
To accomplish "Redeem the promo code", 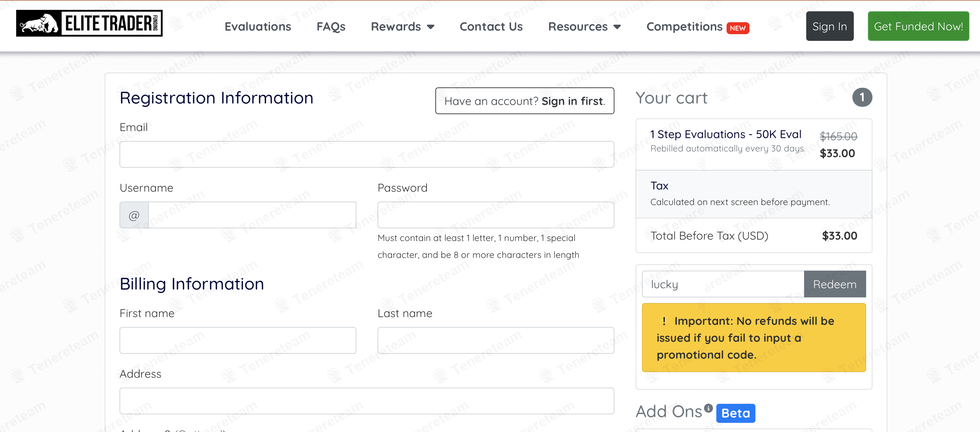I will tap(835, 284).
